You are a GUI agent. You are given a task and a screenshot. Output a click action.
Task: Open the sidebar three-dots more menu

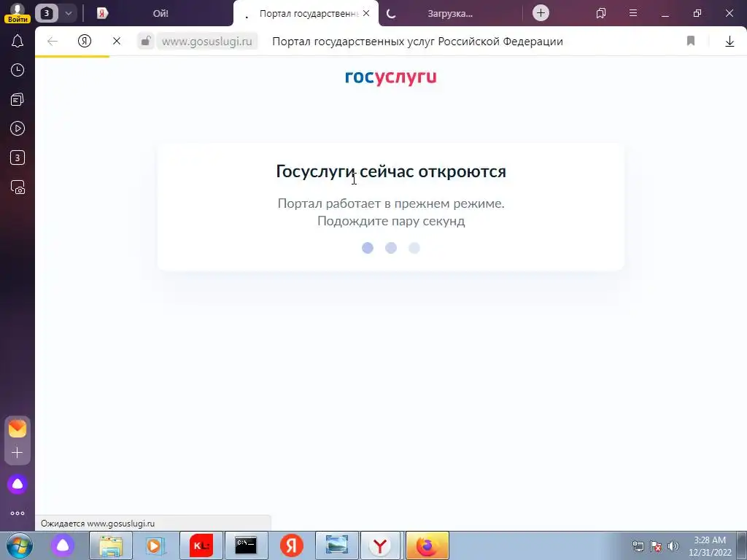point(18,513)
